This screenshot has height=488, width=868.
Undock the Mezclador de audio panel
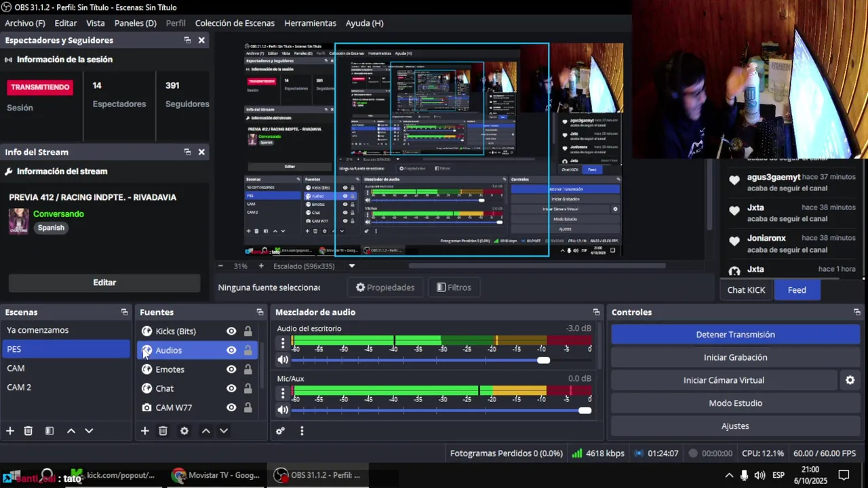(x=596, y=312)
